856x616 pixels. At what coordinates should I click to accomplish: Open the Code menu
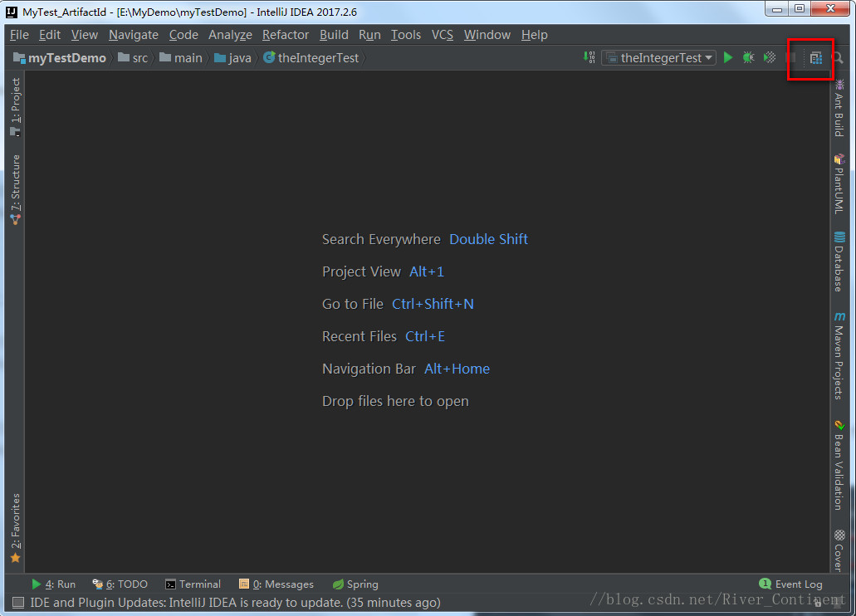pos(183,35)
